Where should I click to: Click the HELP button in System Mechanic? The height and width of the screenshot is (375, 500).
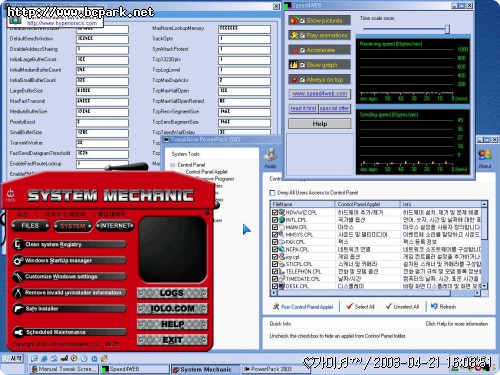(172, 324)
